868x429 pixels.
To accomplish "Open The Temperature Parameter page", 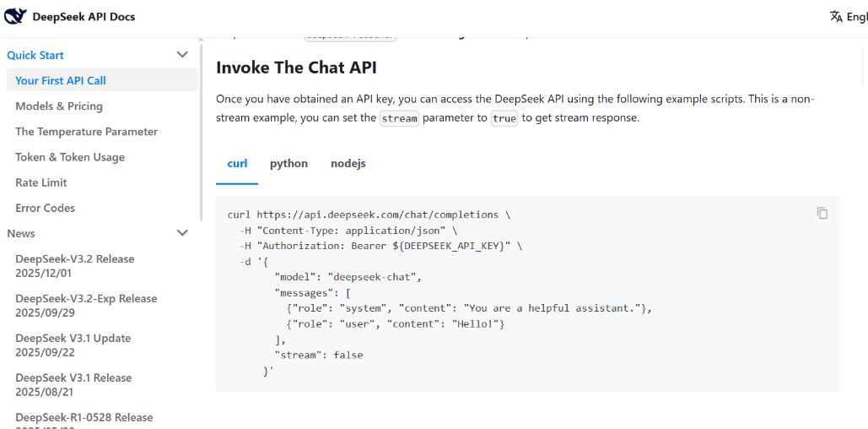I will click(x=86, y=132).
